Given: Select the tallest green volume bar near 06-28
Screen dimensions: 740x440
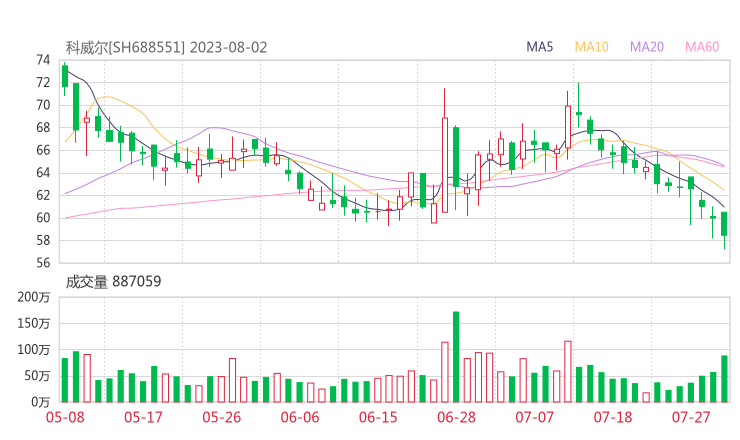Looking at the screenshot, I should pos(456,357).
